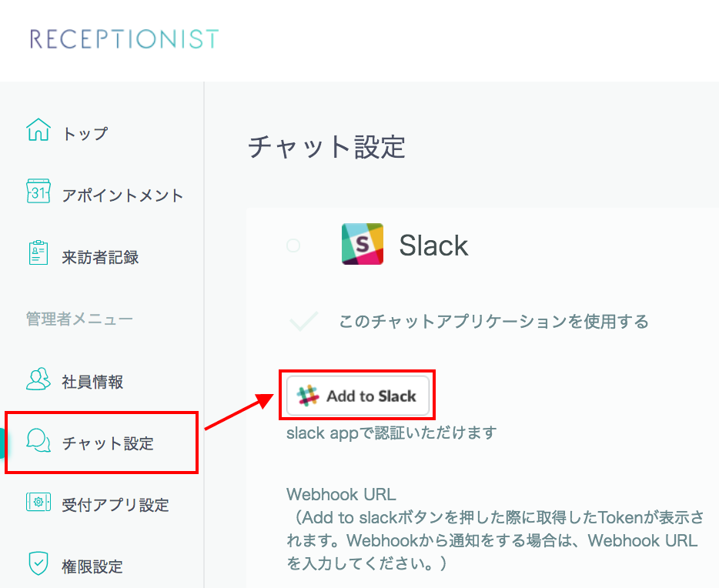This screenshot has height=588, width=719.
Task: Click the reception app settings icon
Action: tap(38, 503)
